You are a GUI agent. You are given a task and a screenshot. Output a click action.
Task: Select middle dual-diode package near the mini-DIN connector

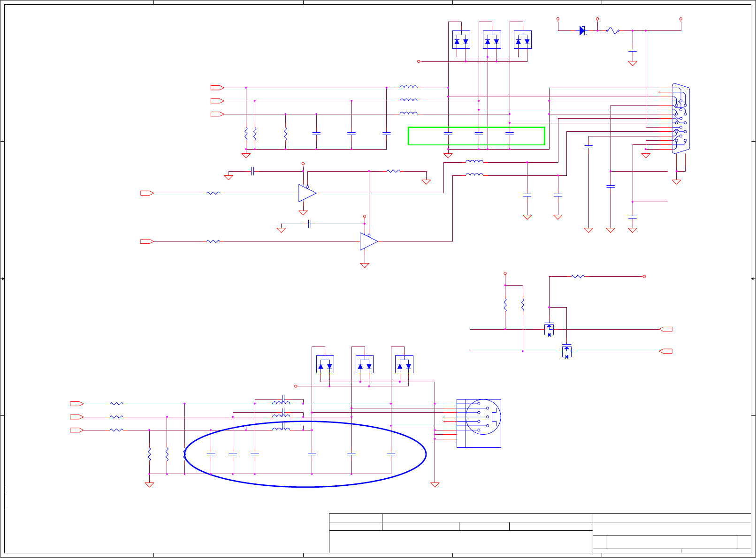click(x=365, y=364)
